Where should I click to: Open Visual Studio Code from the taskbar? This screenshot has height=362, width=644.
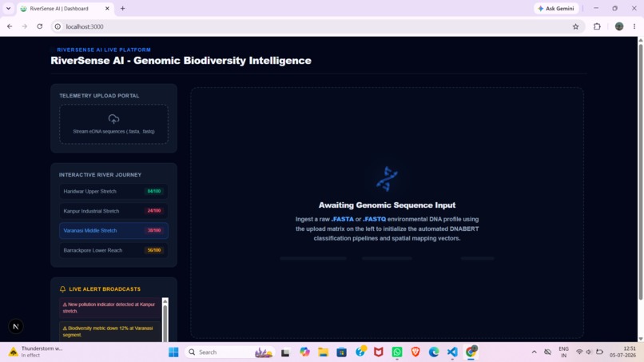click(x=452, y=352)
